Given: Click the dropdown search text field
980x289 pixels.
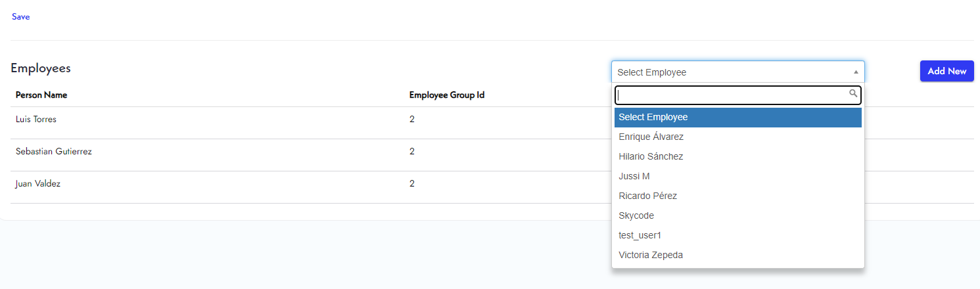Looking at the screenshot, I should [730, 95].
